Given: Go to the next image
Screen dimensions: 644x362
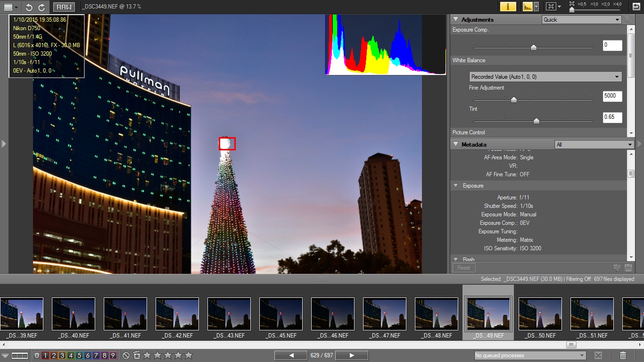Looking at the screenshot, I should 352,355.
